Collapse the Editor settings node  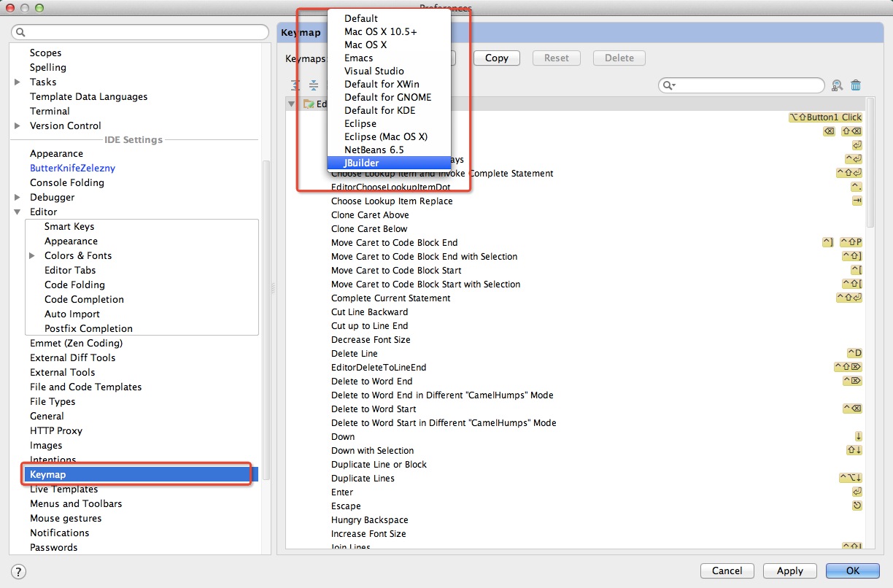coord(18,212)
